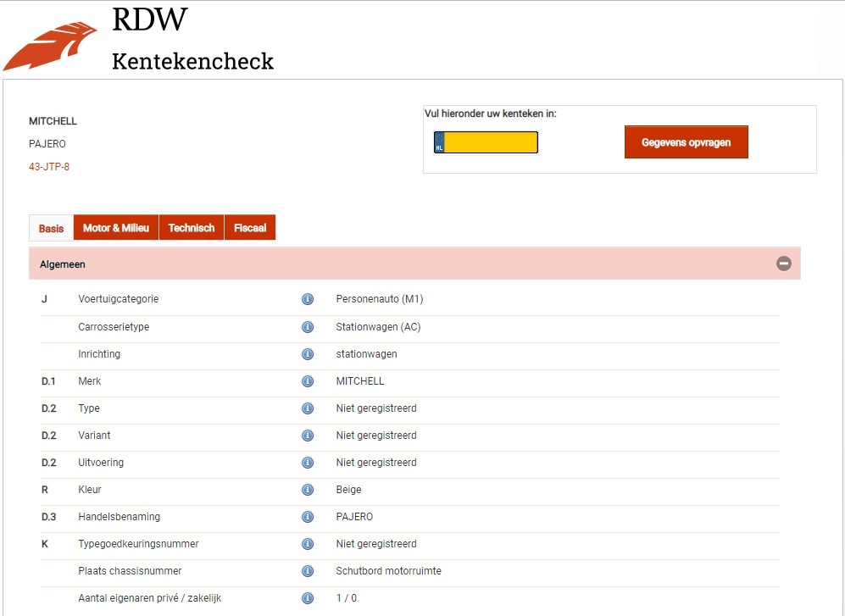Open info icon for Carrosserietype
The width and height of the screenshot is (845, 616).
click(308, 327)
